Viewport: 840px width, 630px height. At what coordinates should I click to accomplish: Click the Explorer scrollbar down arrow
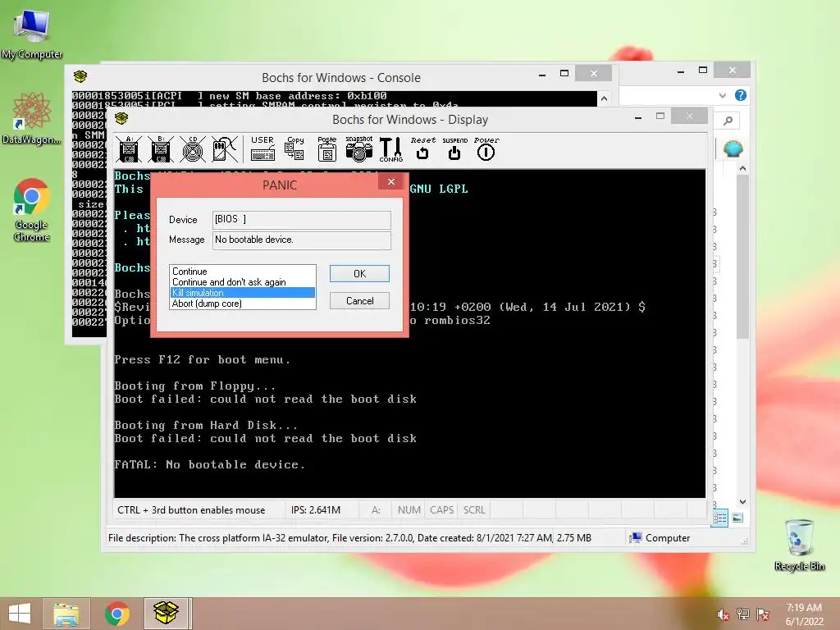point(742,502)
